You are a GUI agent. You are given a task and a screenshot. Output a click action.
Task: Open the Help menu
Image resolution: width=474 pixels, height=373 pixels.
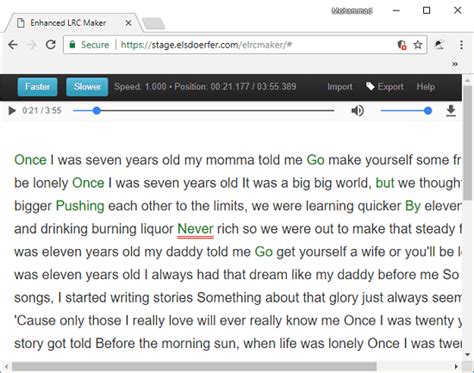pyautogui.click(x=426, y=87)
